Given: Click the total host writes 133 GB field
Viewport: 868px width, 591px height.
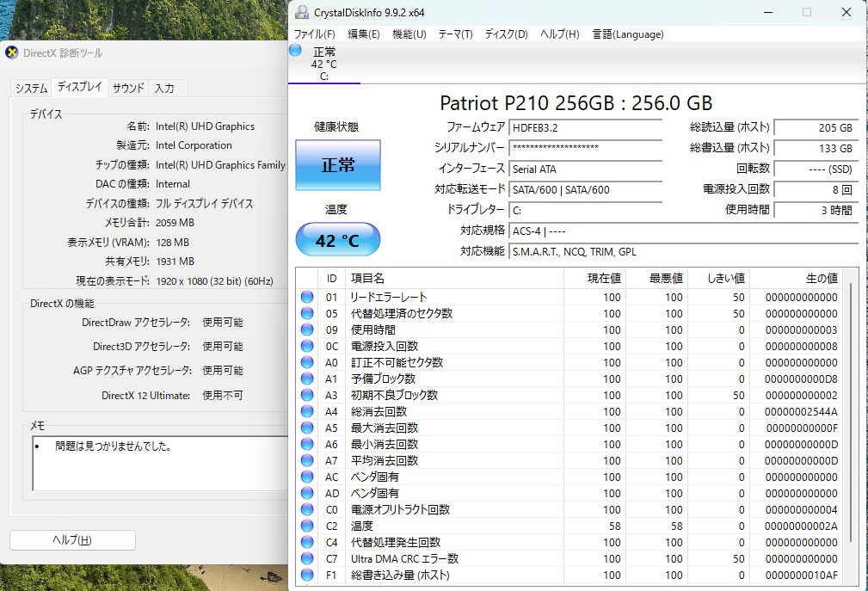Looking at the screenshot, I should click(x=816, y=148).
